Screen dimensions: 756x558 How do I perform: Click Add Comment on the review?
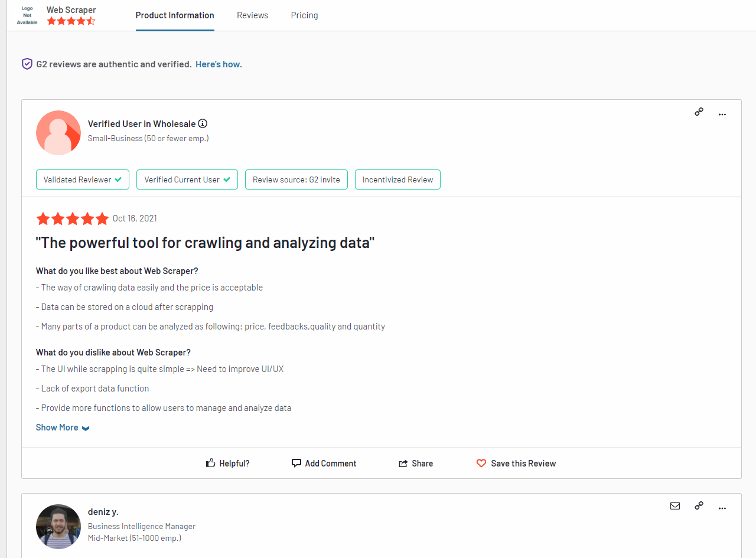pos(324,464)
